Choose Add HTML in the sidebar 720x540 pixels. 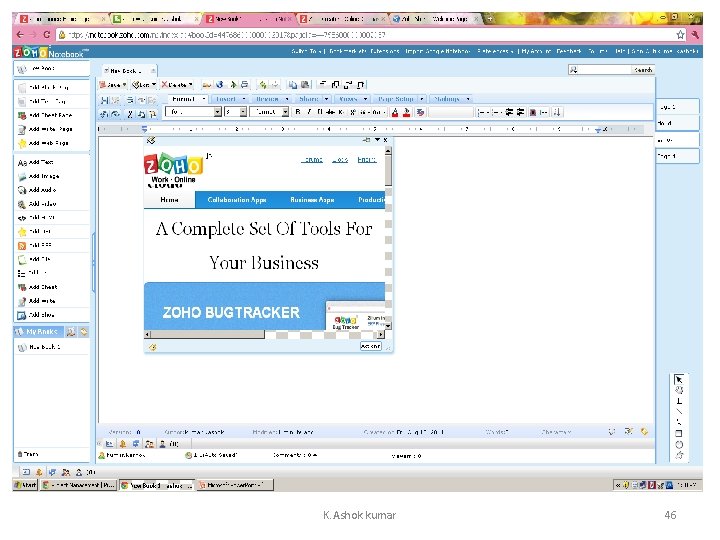(x=36, y=218)
